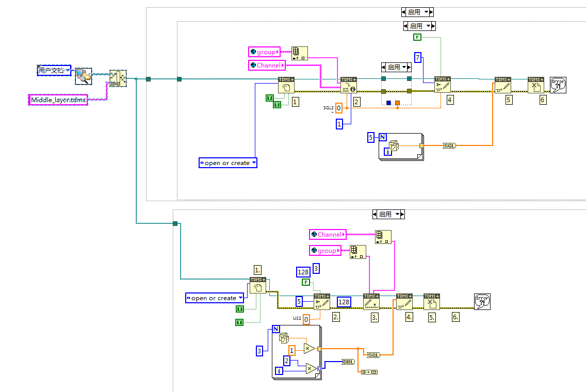Click the 128 constant above the F constant
The height and width of the screenshot is (392, 586).
(303, 272)
